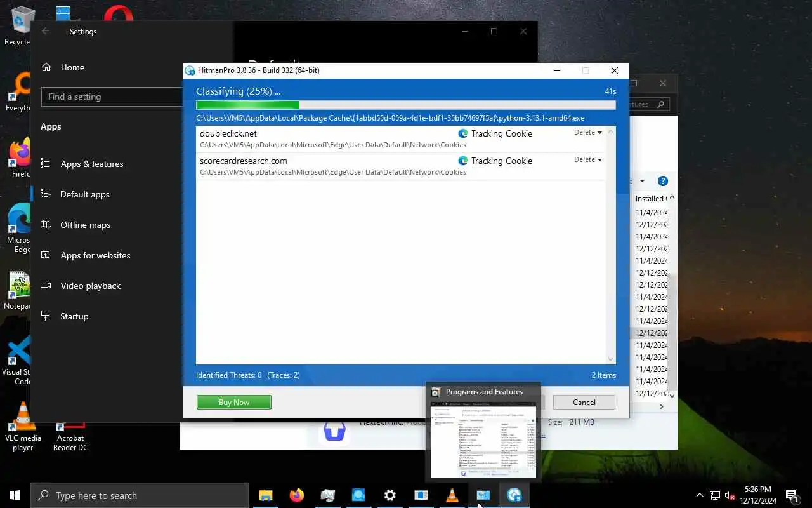The height and width of the screenshot is (508, 812).
Task: Click HitmanPro title bar logo icon
Action: point(190,70)
